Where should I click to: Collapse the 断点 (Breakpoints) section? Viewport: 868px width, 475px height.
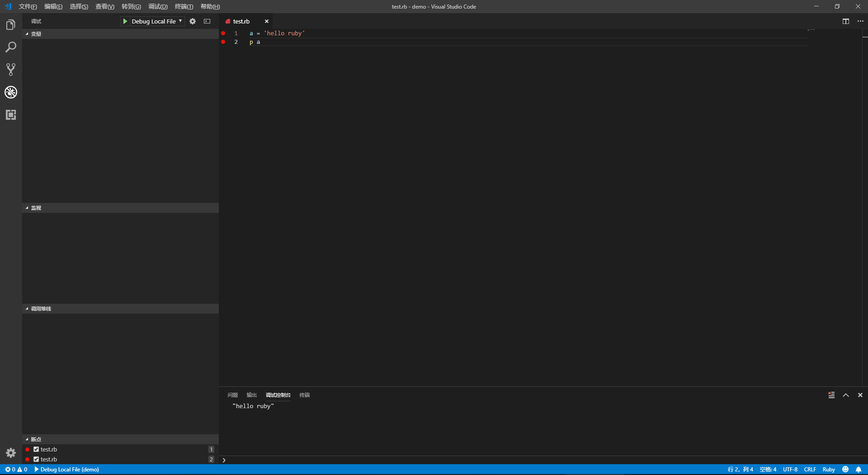(121, 439)
